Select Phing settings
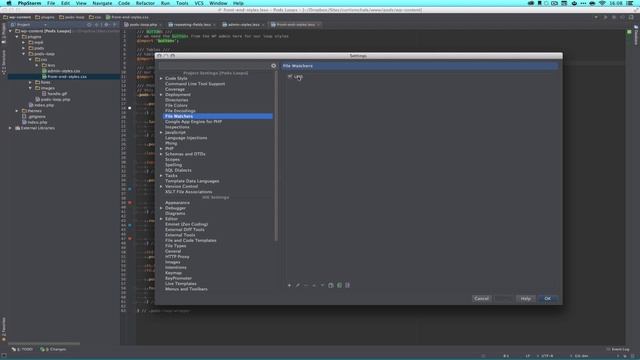Image resolution: width=640 pixels, height=360 pixels. 171,143
